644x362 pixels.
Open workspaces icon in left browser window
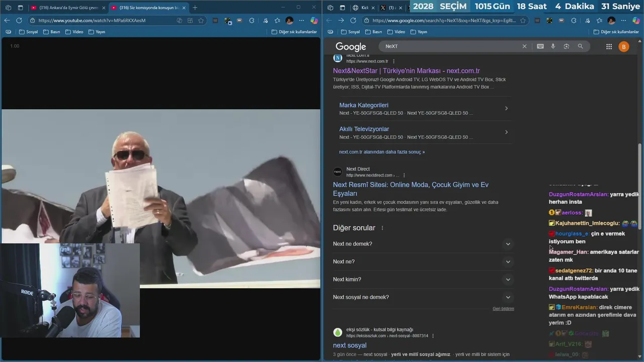point(7,8)
